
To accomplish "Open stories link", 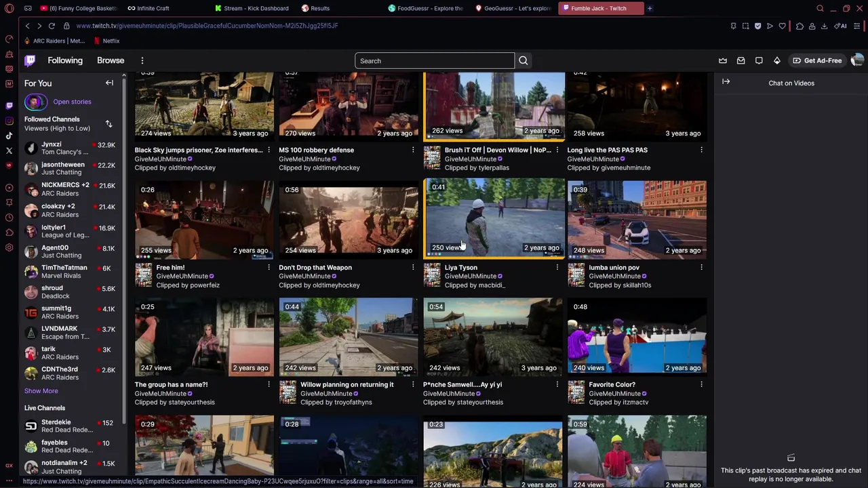I will coord(72,102).
